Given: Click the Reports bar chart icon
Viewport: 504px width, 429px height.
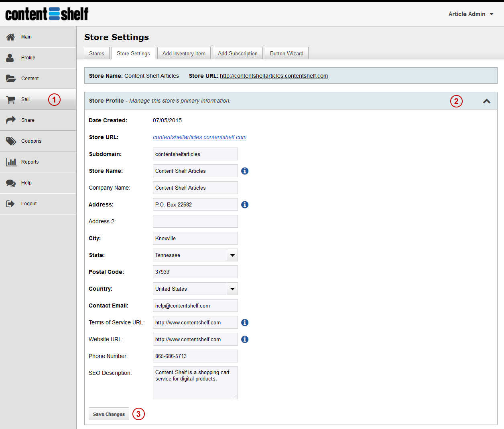Looking at the screenshot, I should [11, 162].
